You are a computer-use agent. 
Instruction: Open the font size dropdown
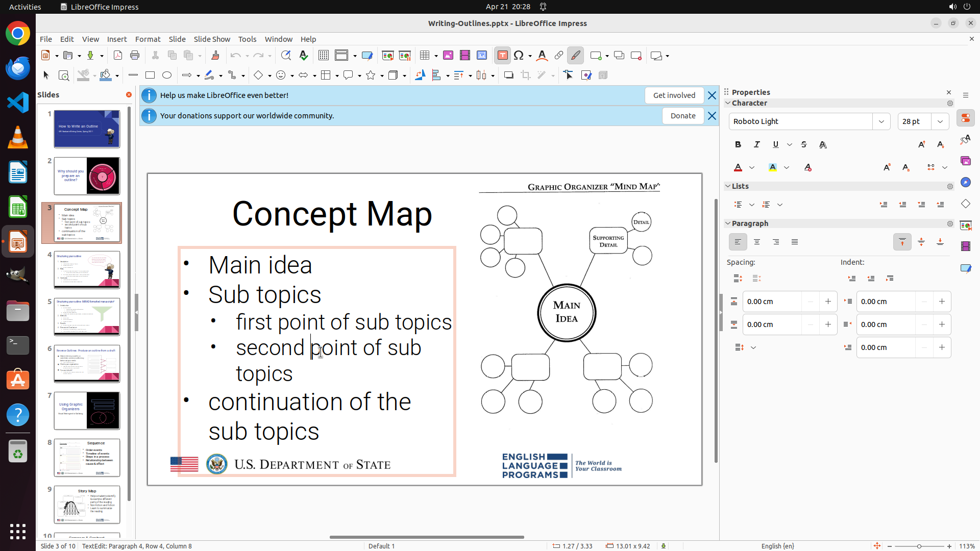click(940, 121)
